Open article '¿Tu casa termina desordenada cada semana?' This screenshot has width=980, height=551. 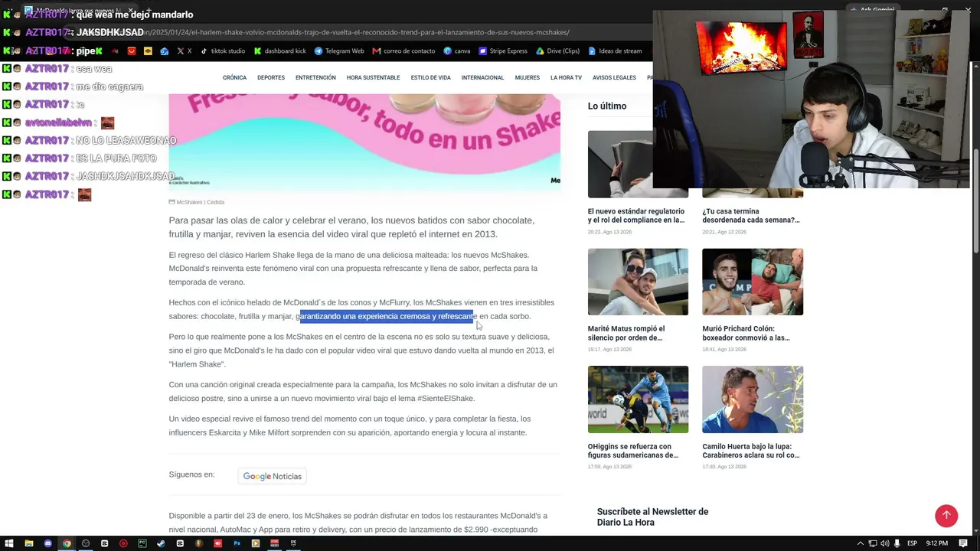751,216
